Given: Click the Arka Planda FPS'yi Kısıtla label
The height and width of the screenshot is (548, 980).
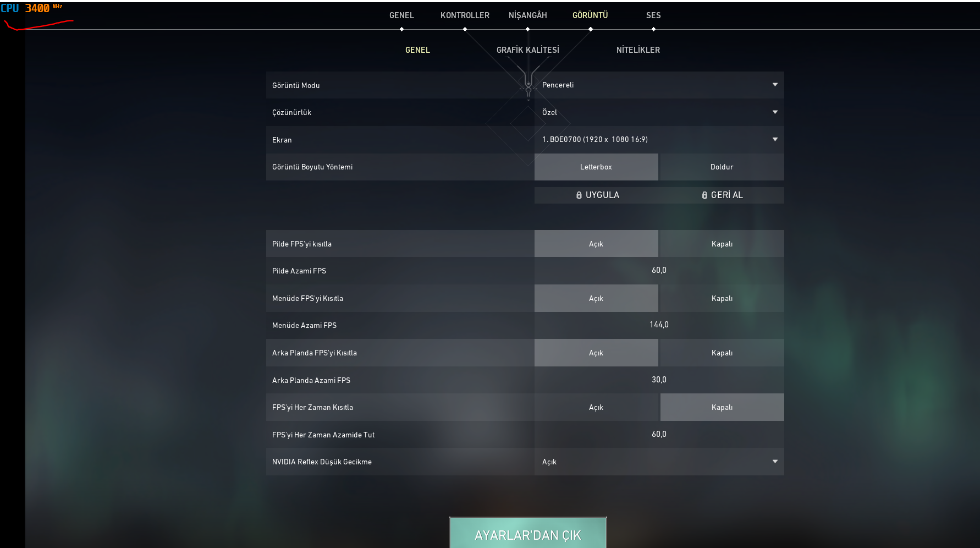Looking at the screenshot, I should pyautogui.click(x=315, y=353).
